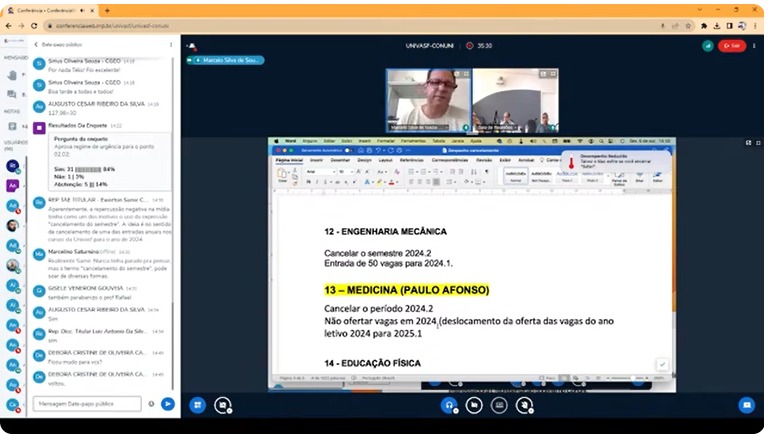Select Marcelo Silva de Souza webcam thumbnail
Image resolution: width=771 pixels, height=436 pixels.
point(428,100)
